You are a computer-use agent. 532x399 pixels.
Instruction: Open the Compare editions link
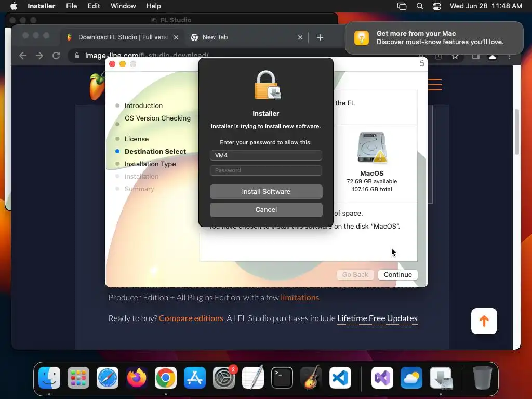coord(191,318)
